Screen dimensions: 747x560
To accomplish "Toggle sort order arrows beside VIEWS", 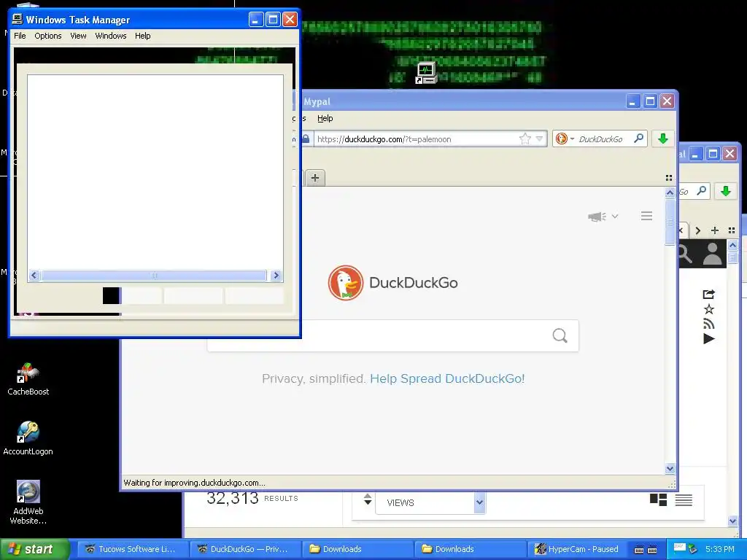I will [368, 499].
